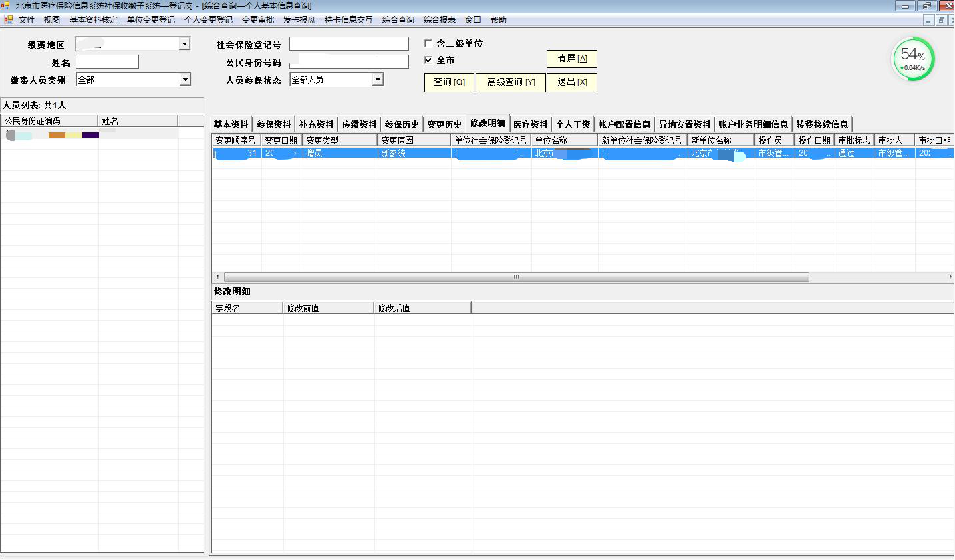The height and width of the screenshot is (560, 955).
Task: Click the network speed 54% floating widget
Action: 913,59
